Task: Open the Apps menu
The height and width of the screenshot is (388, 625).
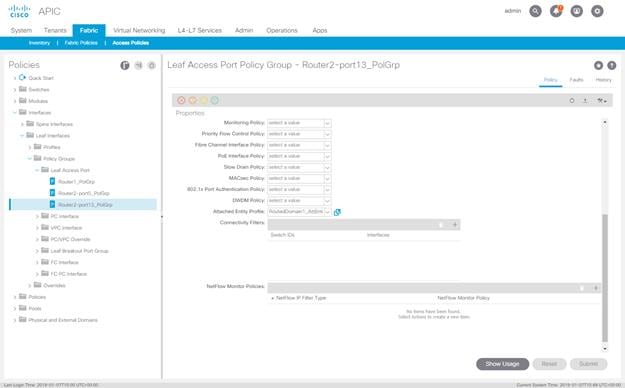Action: (x=320, y=30)
